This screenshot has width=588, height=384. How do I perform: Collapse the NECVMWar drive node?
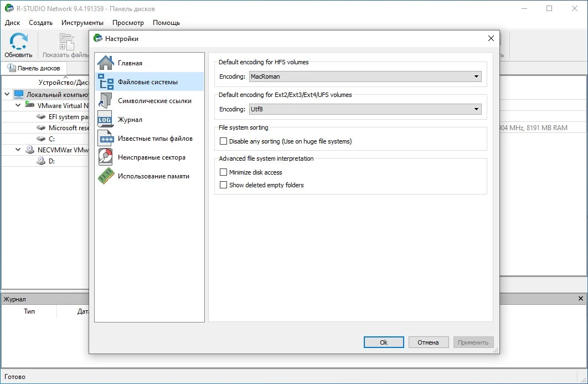18,150
